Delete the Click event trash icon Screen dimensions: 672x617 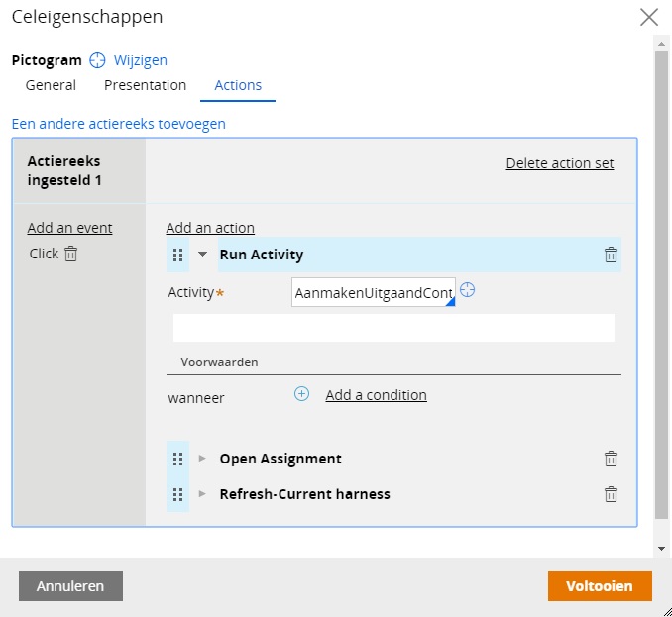(70, 254)
